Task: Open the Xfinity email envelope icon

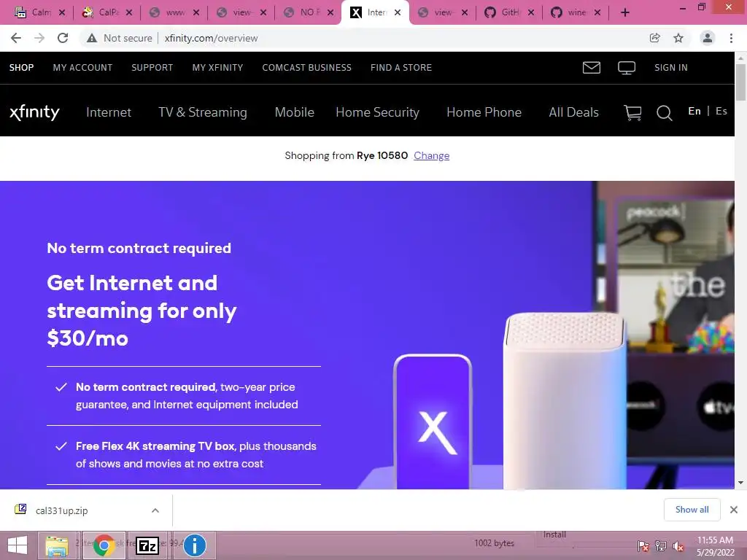Action: (x=591, y=68)
